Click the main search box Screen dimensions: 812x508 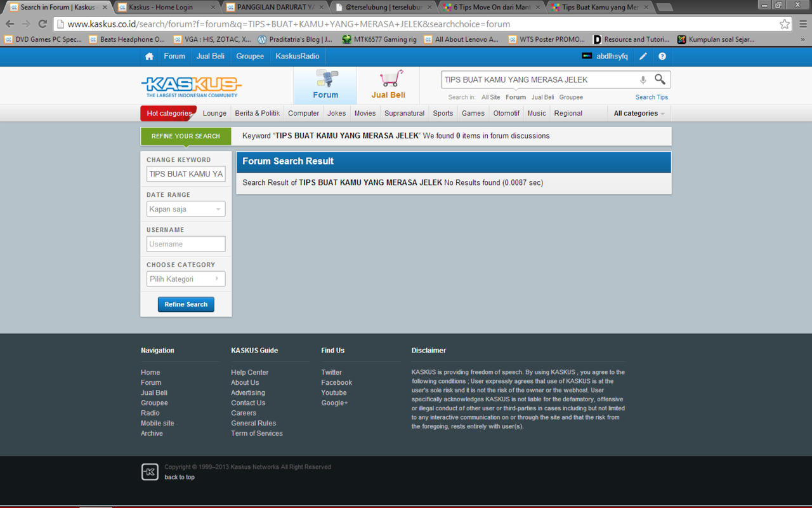coord(539,80)
